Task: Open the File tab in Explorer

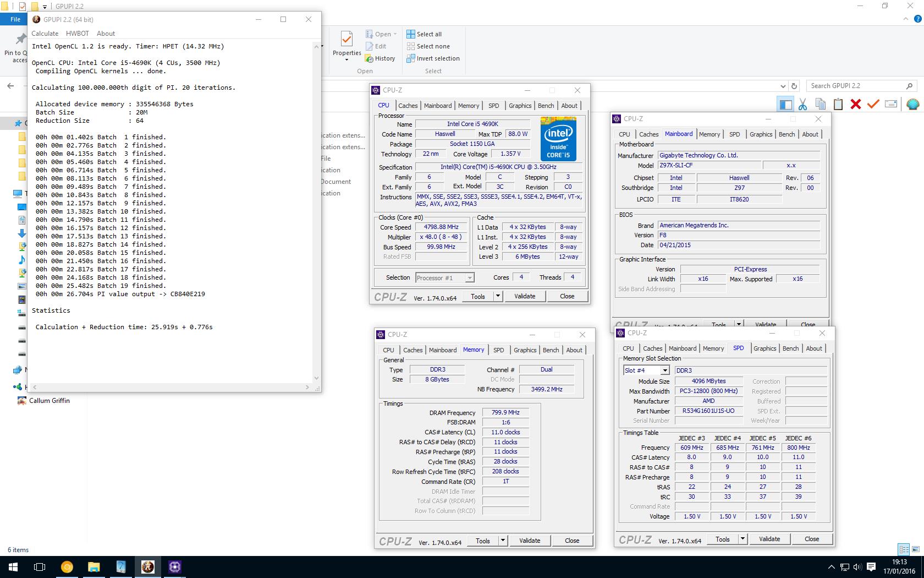Action: 15,19
